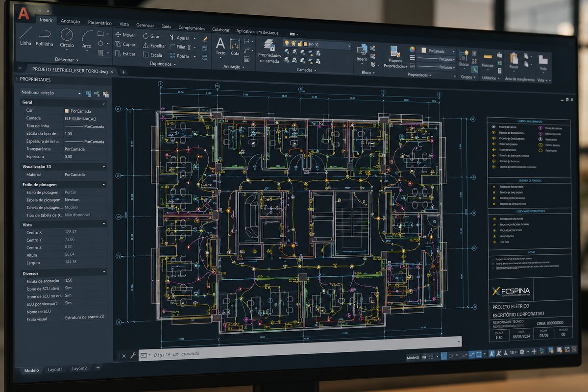Open the color wheel in Propriedades panel
This screenshot has width=588, height=392.
(x=412, y=49)
